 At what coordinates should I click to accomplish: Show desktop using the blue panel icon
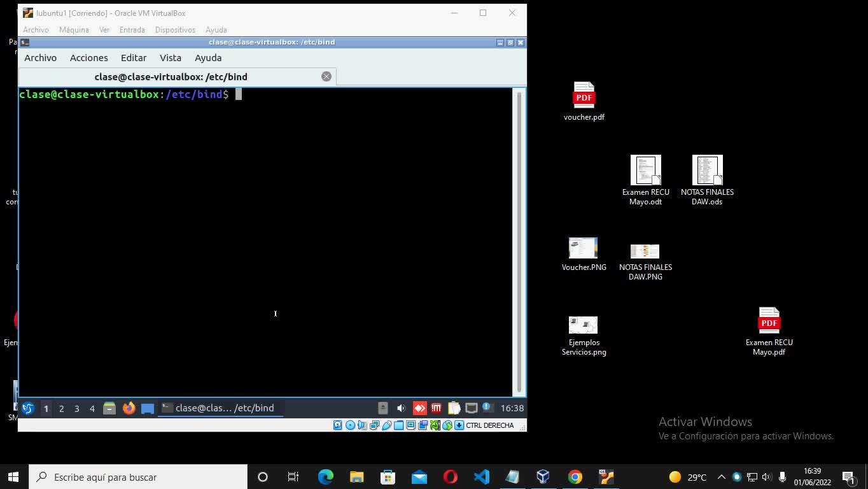pos(148,408)
